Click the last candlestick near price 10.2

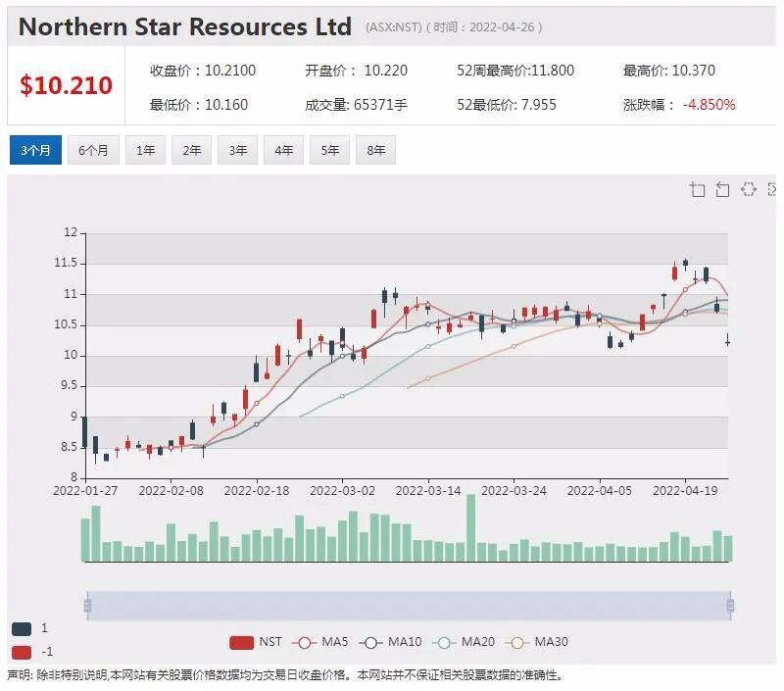point(728,341)
